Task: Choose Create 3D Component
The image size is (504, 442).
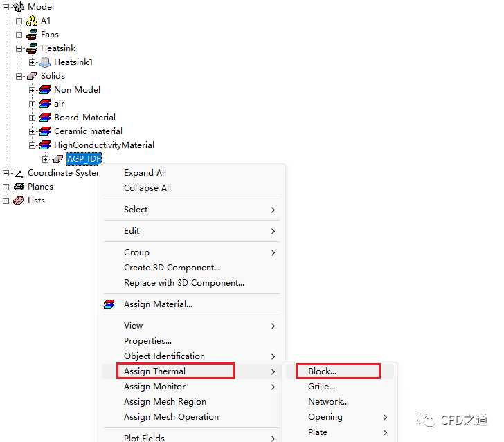Action: pyautogui.click(x=192, y=268)
